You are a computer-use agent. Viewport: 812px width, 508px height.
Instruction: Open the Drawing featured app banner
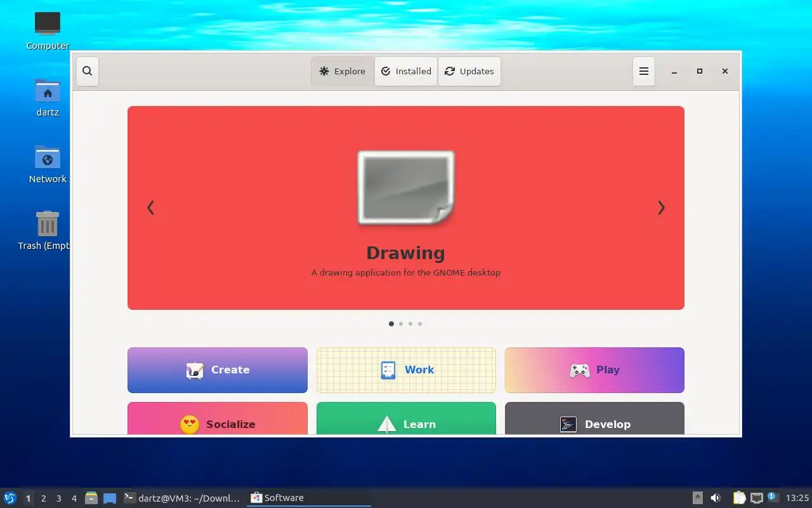pos(406,208)
